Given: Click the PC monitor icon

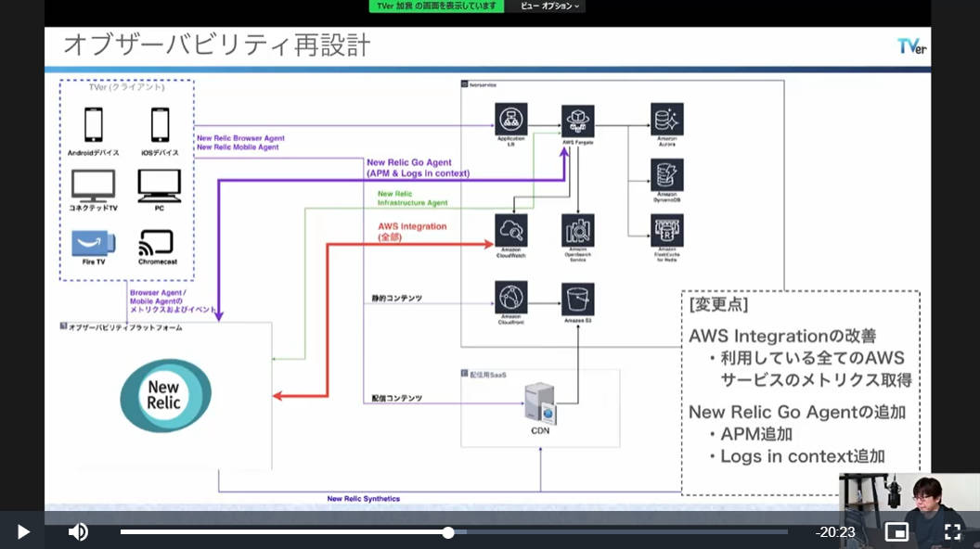Looking at the screenshot, I should tap(160, 185).
